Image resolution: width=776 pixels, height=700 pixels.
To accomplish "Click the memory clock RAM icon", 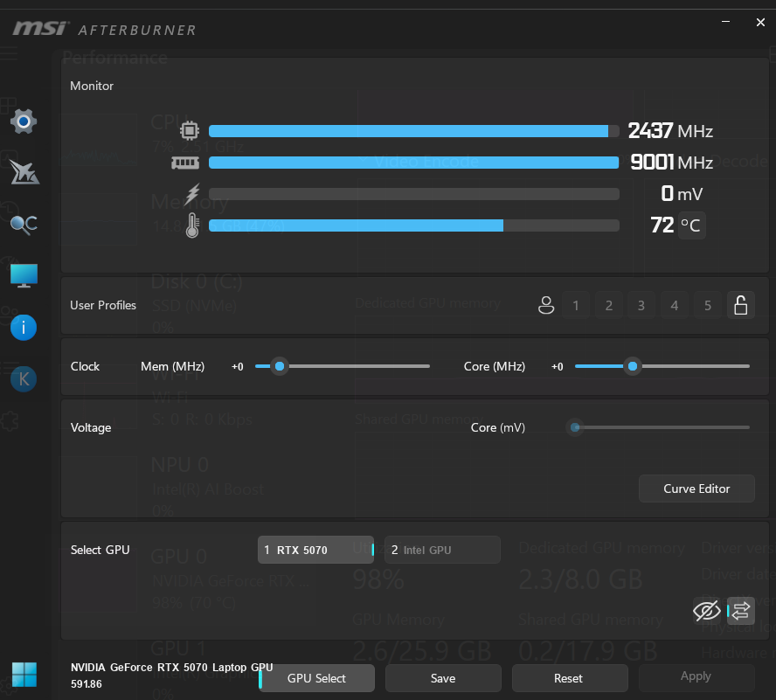I will [x=185, y=163].
